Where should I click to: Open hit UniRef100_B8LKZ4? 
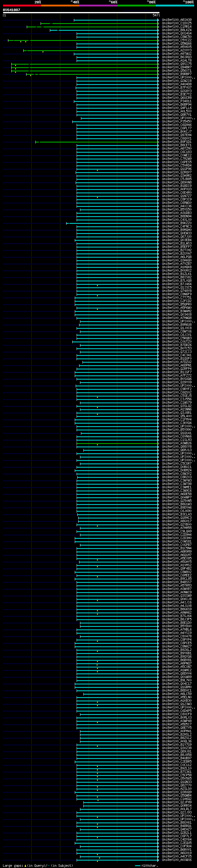click(176, 30)
